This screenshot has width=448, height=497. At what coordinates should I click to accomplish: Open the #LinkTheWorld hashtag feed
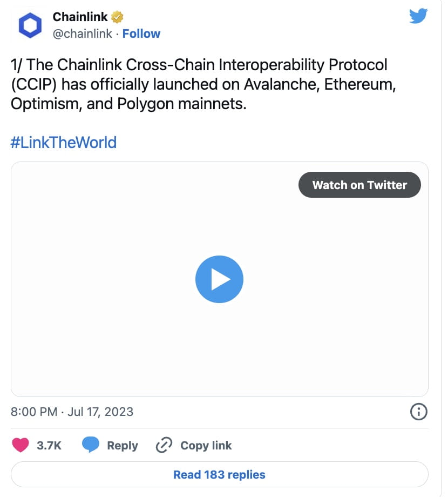click(x=63, y=142)
